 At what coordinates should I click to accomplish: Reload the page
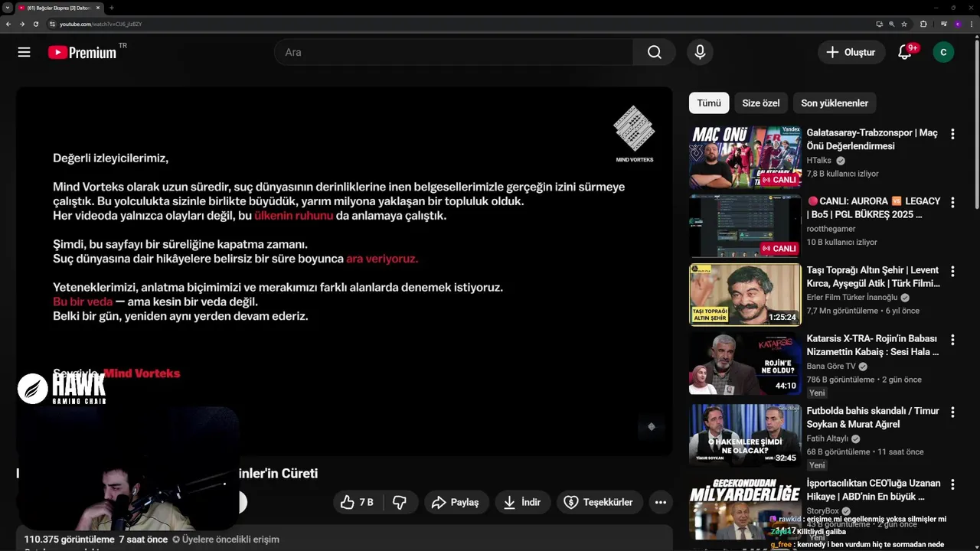(x=35, y=24)
